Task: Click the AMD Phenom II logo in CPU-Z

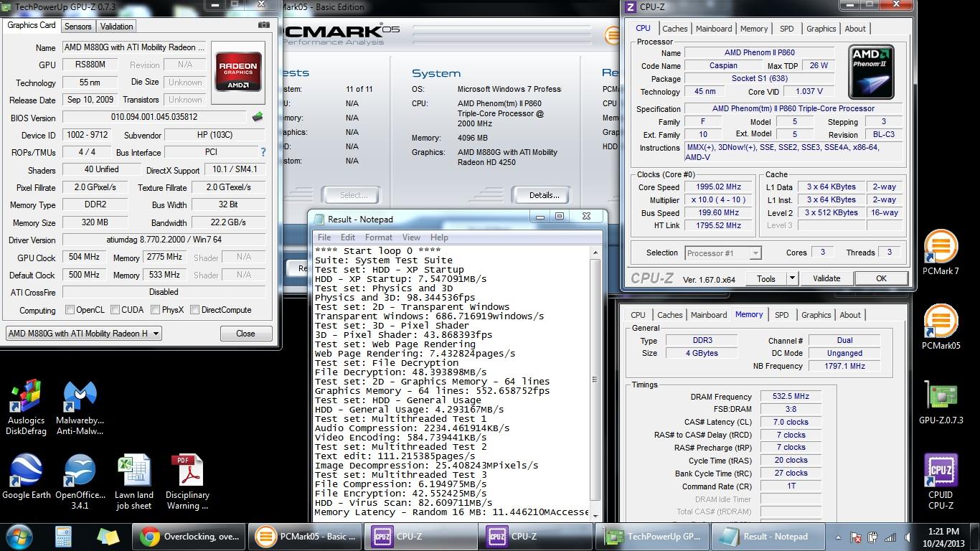Action: (870, 71)
